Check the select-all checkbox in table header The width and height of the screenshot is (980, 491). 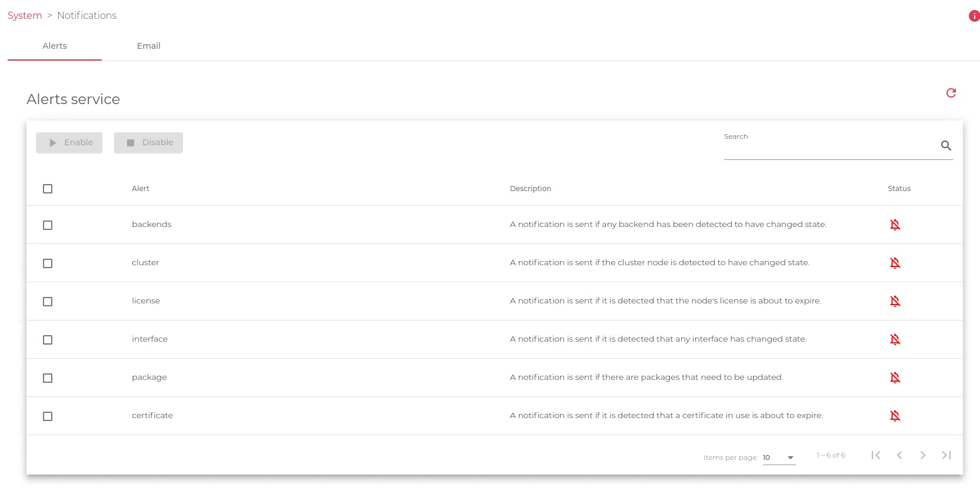[48, 189]
